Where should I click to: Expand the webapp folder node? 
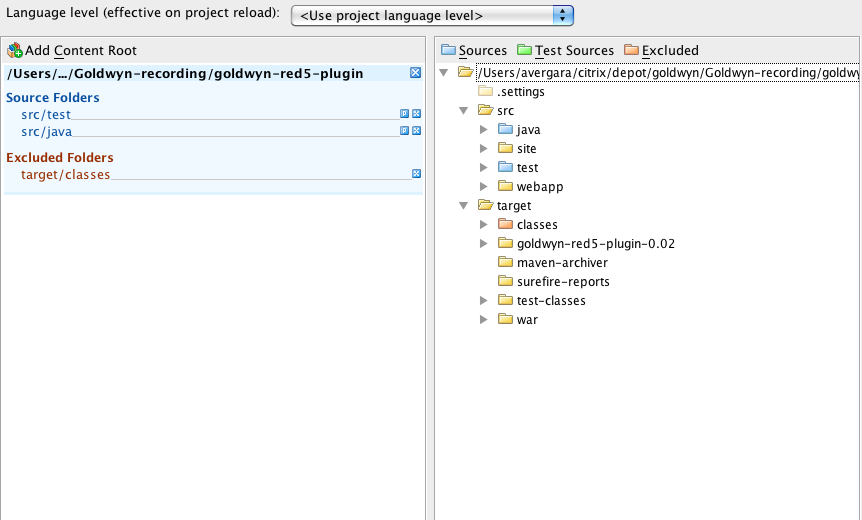[x=483, y=187]
